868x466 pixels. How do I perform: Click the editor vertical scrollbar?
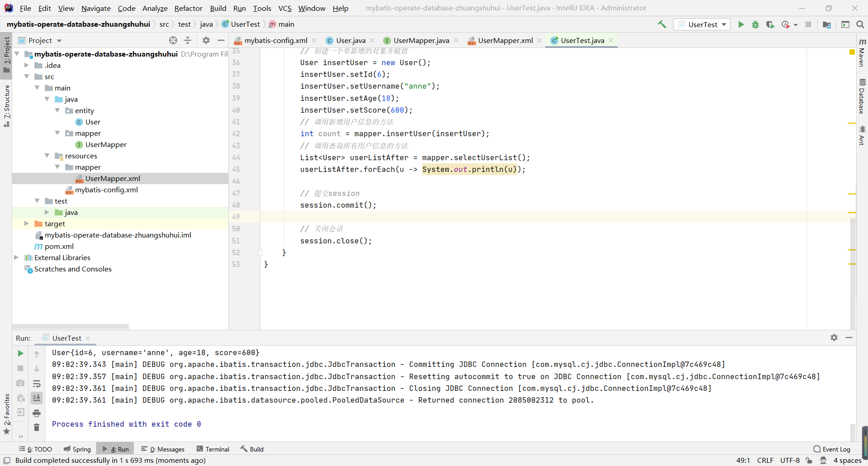click(x=853, y=274)
